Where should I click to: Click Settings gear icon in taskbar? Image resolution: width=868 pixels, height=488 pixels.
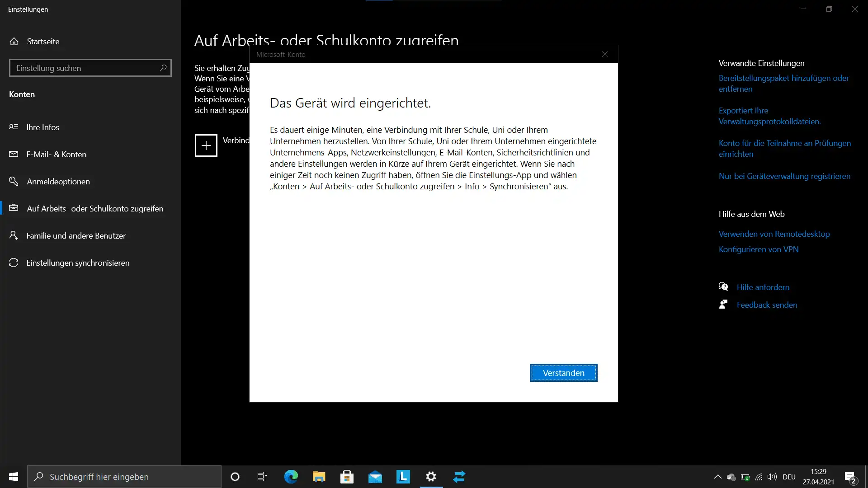pyautogui.click(x=431, y=477)
